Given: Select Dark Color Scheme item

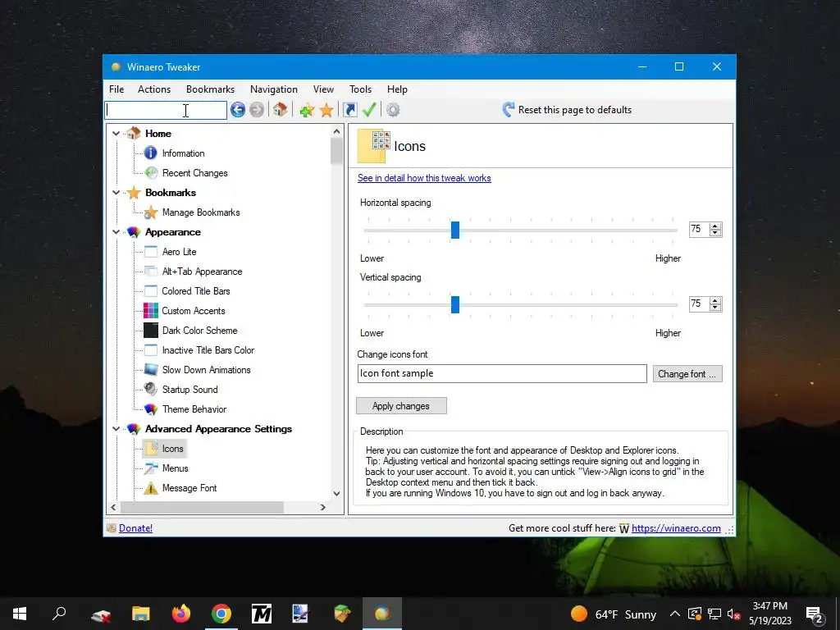Looking at the screenshot, I should click(200, 331).
